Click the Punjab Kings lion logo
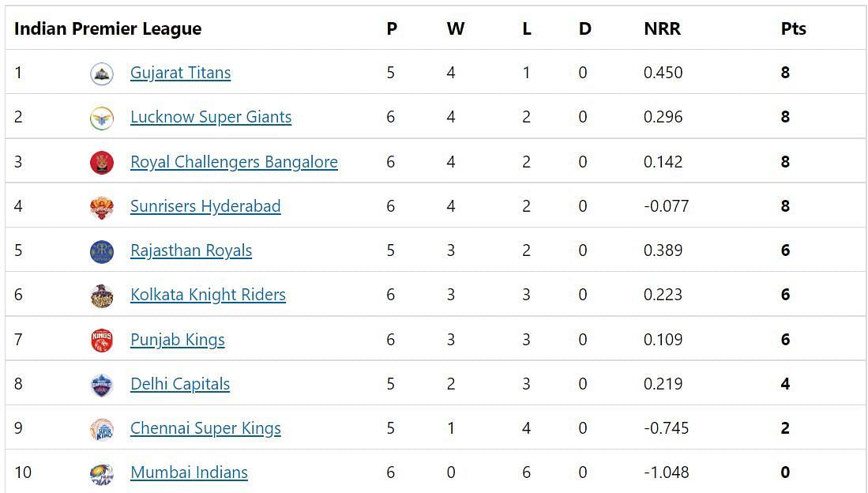868x493 pixels. tap(102, 340)
